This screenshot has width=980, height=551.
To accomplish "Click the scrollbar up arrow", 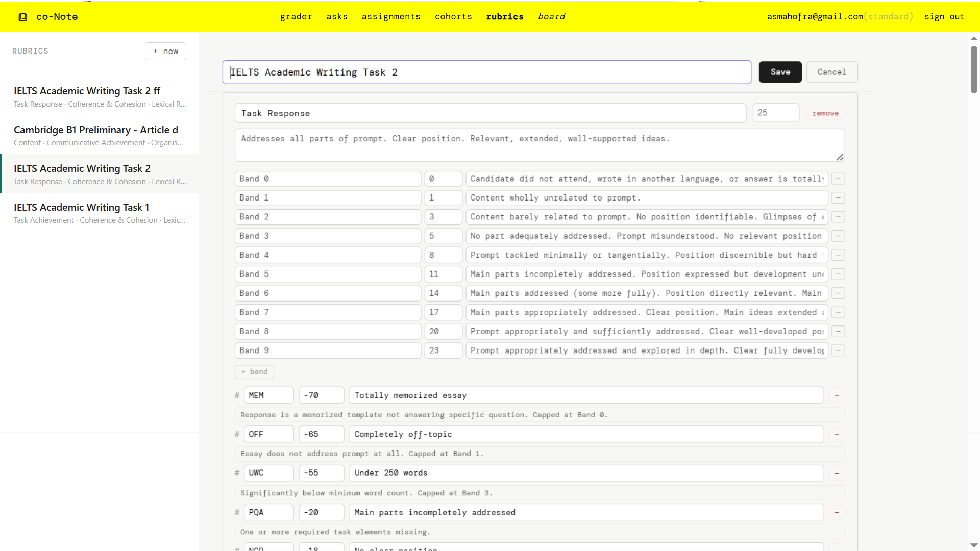I will 974,38.
